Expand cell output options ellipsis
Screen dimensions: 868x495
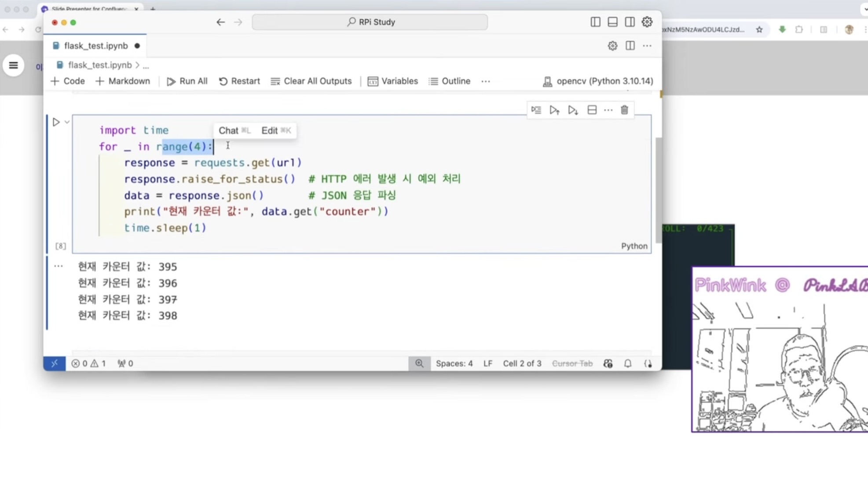58,266
